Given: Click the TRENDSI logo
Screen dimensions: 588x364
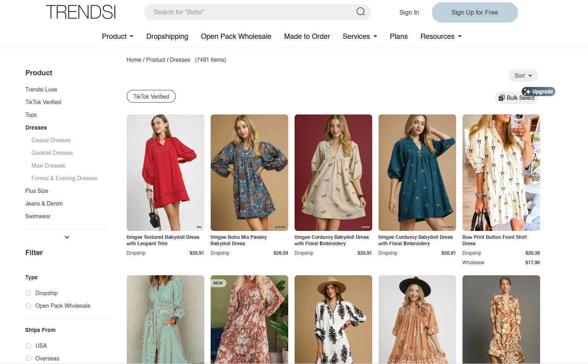Looking at the screenshot, I should [x=81, y=12].
